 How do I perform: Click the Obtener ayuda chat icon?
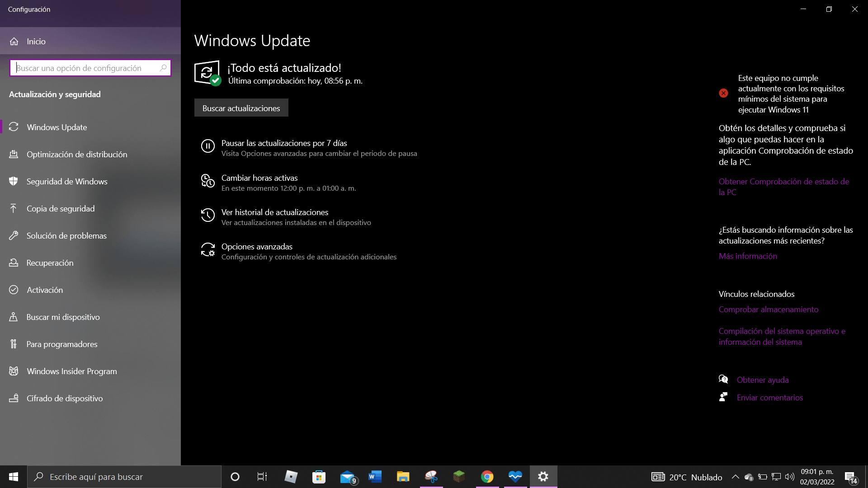pyautogui.click(x=723, y=380)
